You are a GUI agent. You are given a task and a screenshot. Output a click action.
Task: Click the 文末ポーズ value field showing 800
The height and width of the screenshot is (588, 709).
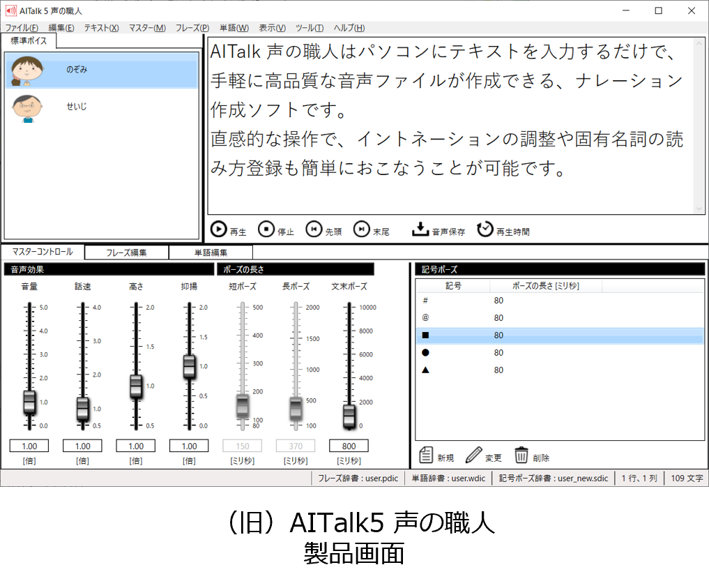(349, 446)
